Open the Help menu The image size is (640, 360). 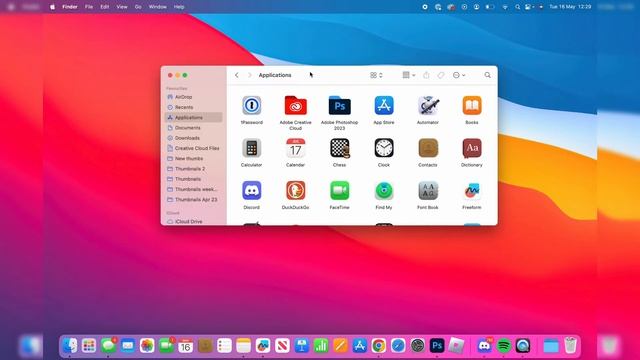[179, 7]
